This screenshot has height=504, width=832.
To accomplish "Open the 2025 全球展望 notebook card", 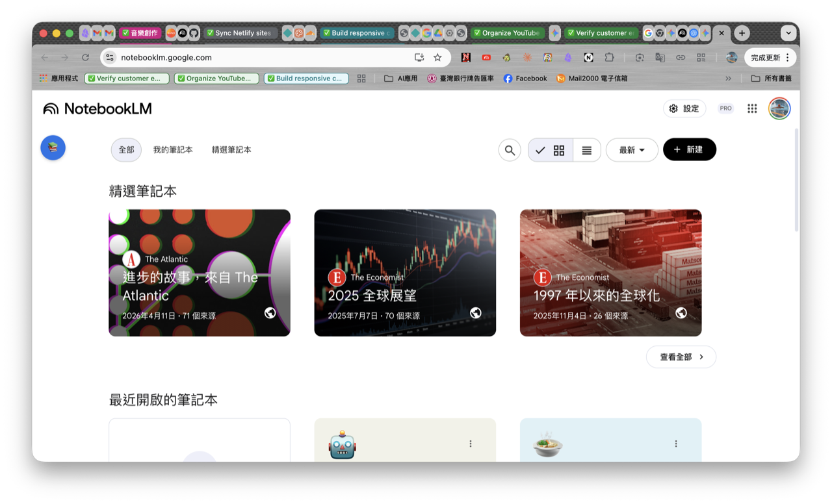I will [405, 273].
